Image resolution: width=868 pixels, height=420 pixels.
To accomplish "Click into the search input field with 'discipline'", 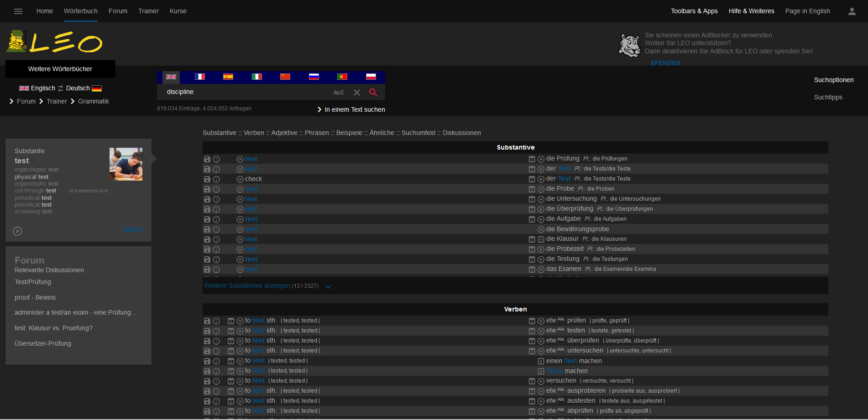I will [246, 92].
